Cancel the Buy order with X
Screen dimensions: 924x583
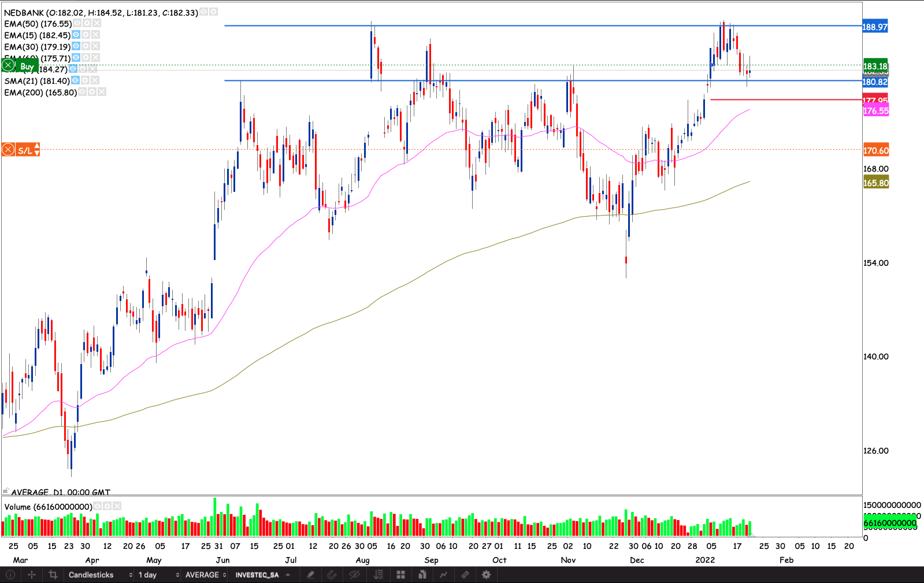8,66
